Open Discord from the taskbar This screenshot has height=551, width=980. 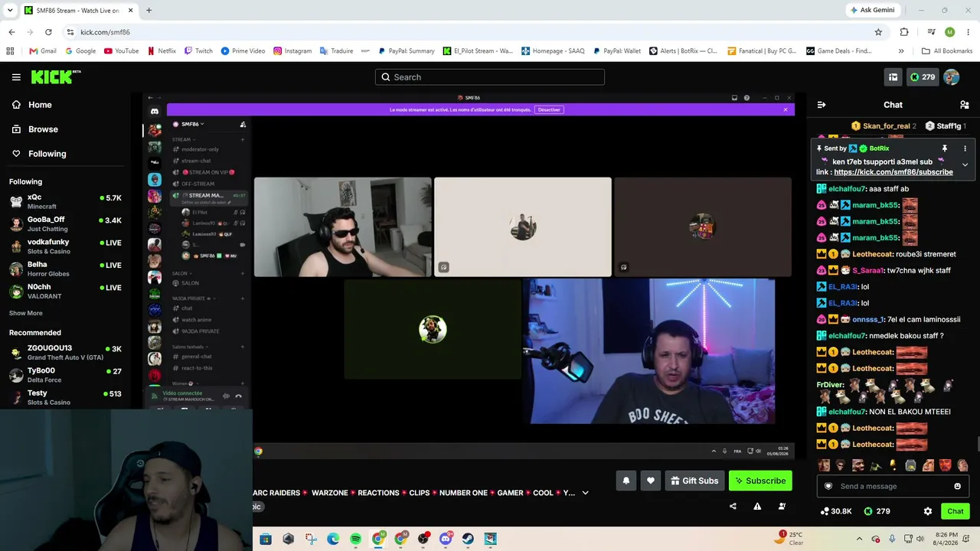pos(446,539)
